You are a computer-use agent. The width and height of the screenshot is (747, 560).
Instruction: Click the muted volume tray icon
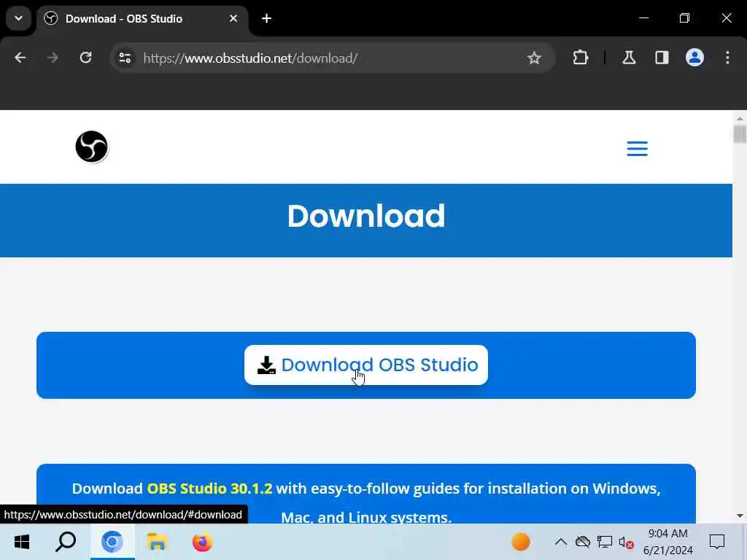click(626, 542)
